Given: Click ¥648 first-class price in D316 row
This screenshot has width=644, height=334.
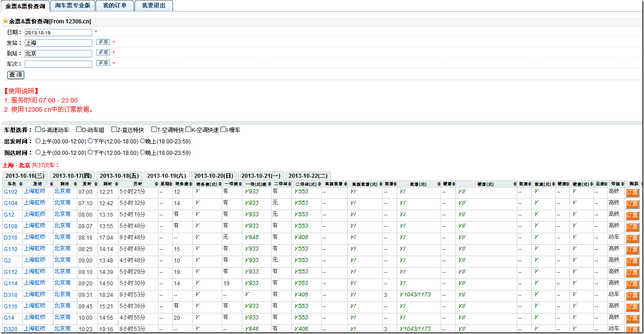Looking at the screenshot, I should click(x=251, y=237).
